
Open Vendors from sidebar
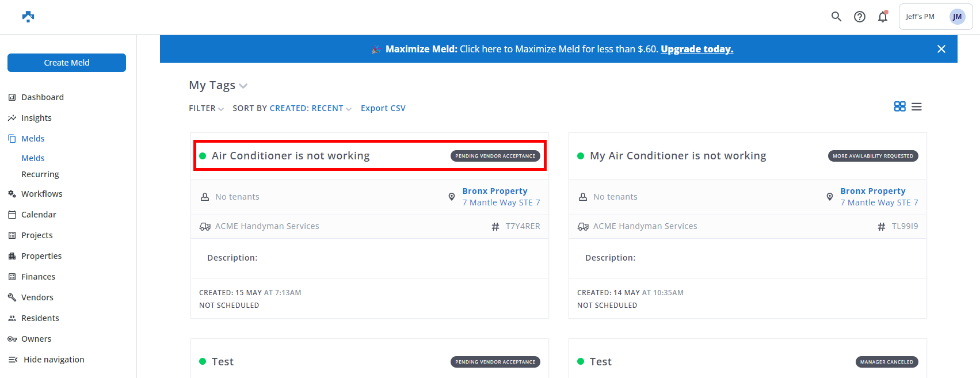pos(37,297)
